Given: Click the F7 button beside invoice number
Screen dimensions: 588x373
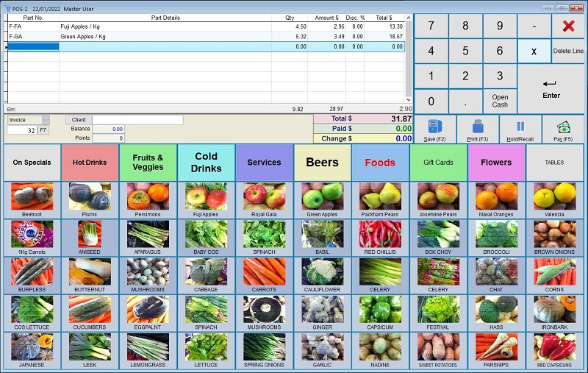Looking at the screenshot, I should click(43, 130).
